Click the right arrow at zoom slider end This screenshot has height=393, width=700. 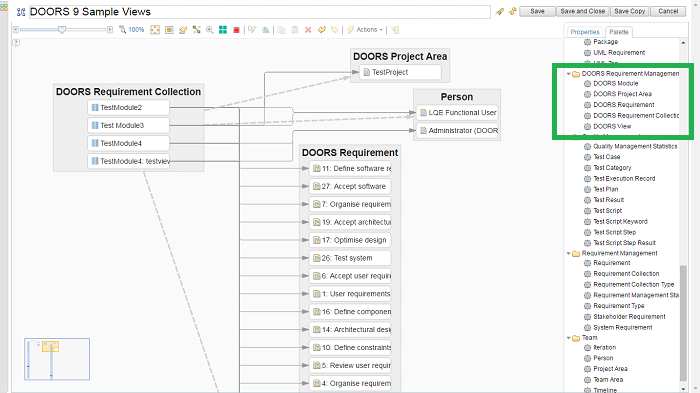110,29
